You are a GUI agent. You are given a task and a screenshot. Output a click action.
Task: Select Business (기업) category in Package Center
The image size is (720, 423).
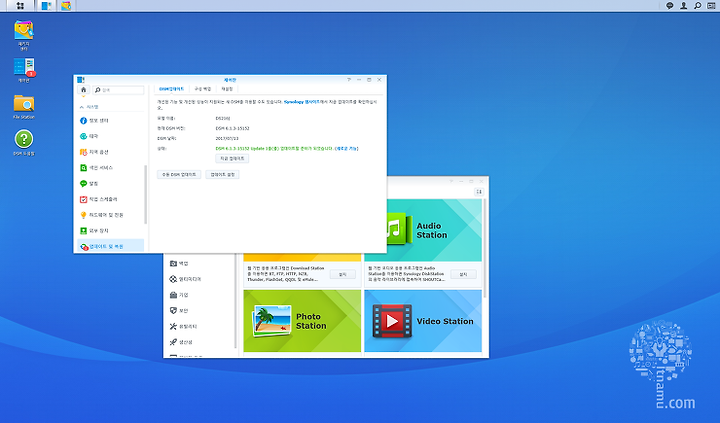pos(201,295)
